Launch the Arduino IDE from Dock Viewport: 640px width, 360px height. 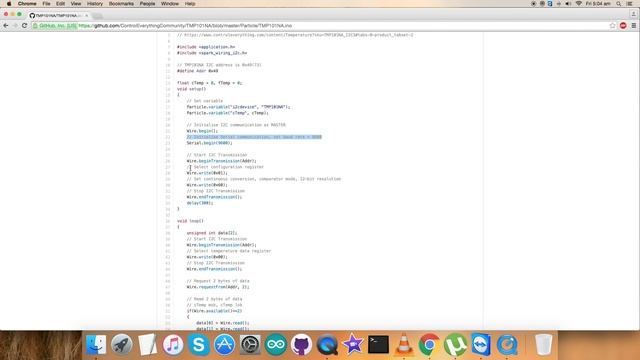pos(276,344)
